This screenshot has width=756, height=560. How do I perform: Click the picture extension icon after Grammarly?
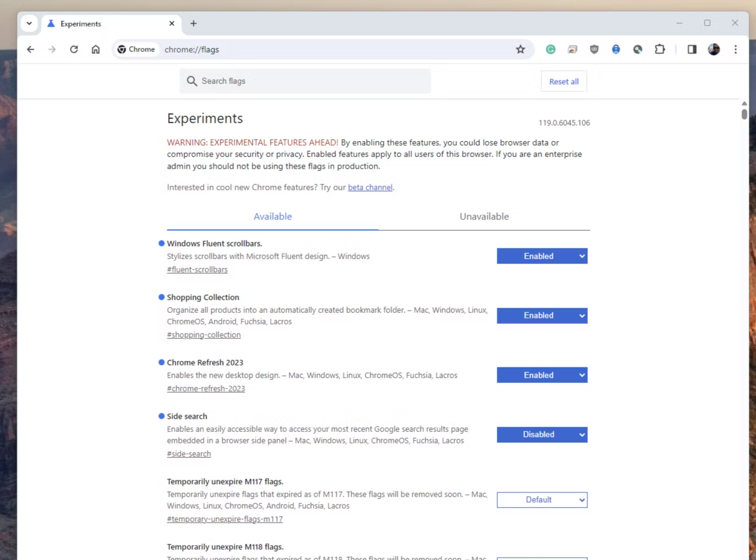click(x=572, y=50)
